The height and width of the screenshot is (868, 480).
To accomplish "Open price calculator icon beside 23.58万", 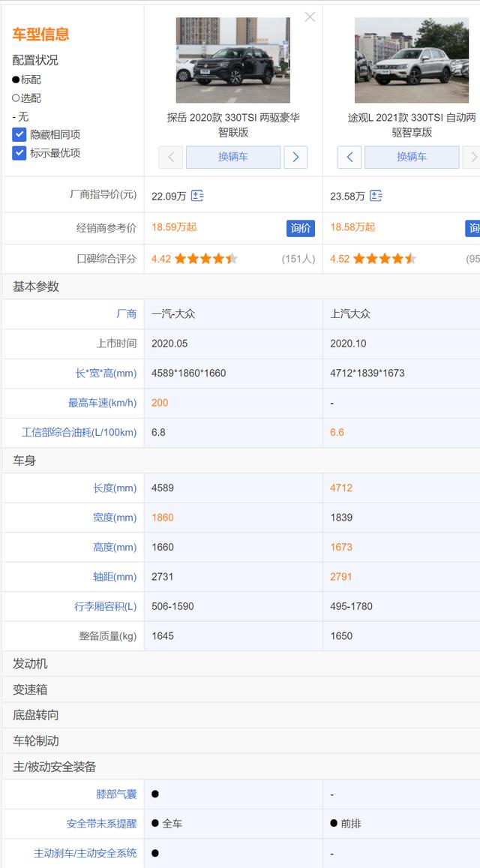I will point(376,195).
